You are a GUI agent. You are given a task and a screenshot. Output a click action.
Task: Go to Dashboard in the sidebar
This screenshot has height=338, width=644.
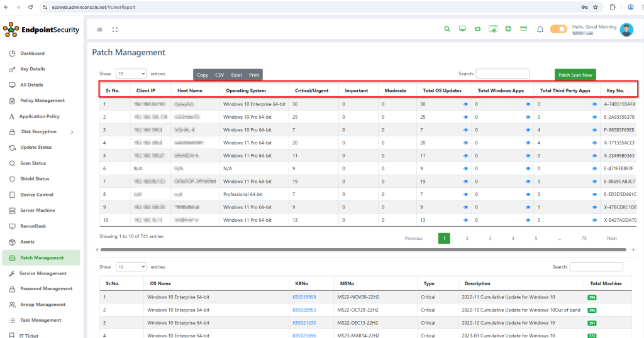(32, 53)
